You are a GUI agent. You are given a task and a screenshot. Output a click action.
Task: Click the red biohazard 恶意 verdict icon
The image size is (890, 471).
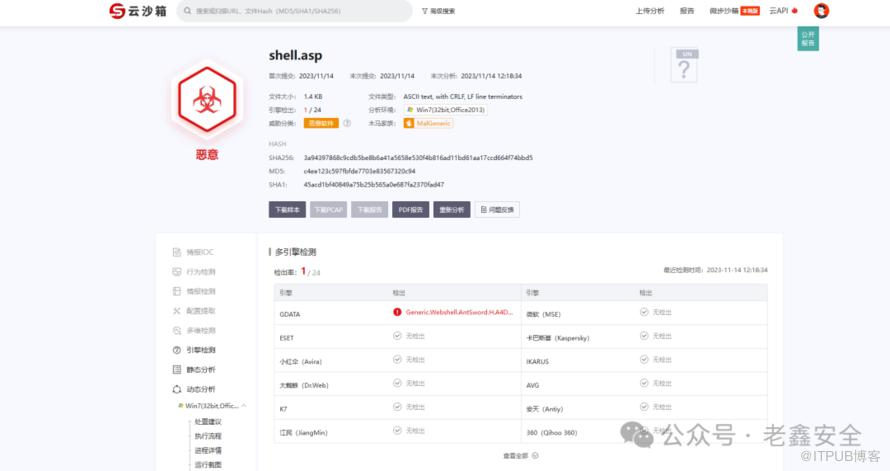tap(206, 100)
